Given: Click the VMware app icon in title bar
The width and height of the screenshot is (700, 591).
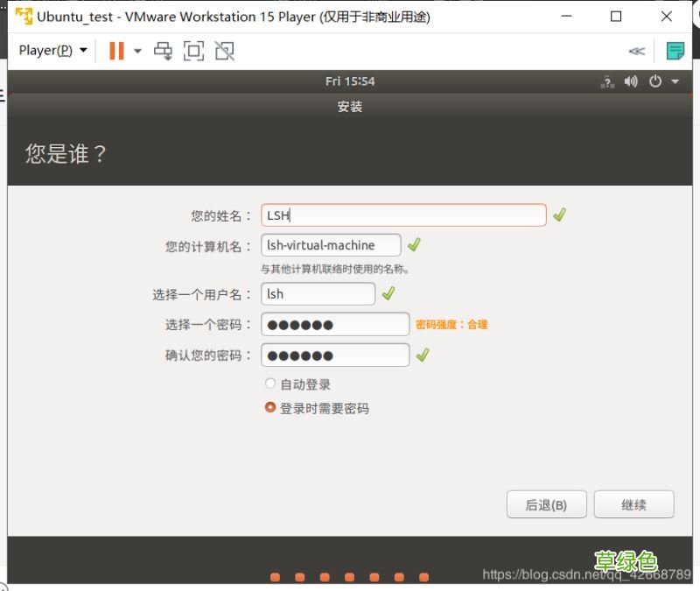Looking at the screenshot, I should tap(24, 17).
